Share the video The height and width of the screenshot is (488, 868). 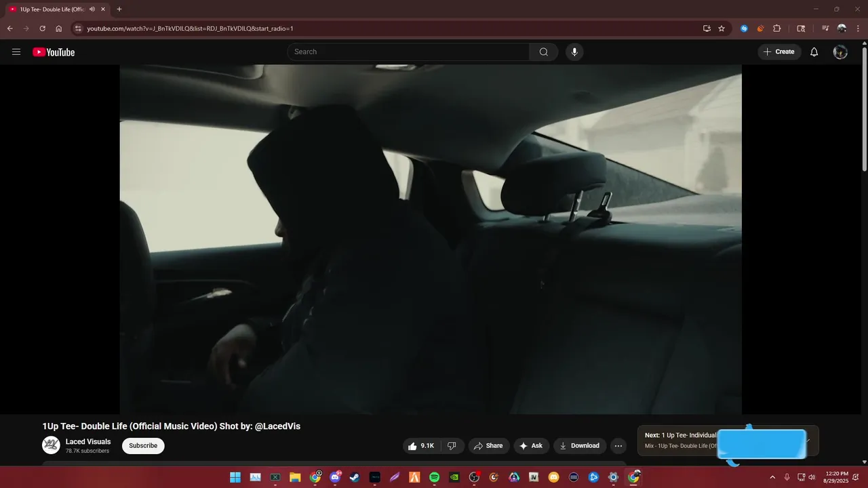[x=488, y=446]
